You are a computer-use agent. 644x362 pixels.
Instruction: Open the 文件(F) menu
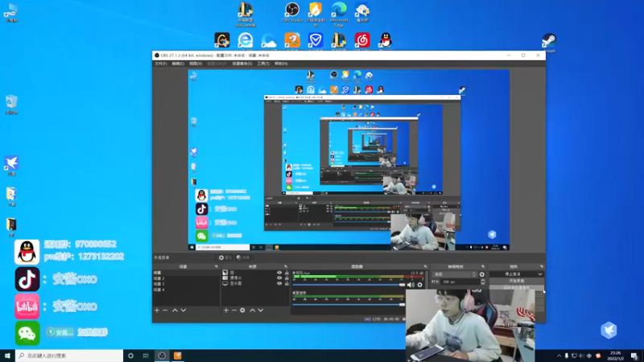coord(160,64)
